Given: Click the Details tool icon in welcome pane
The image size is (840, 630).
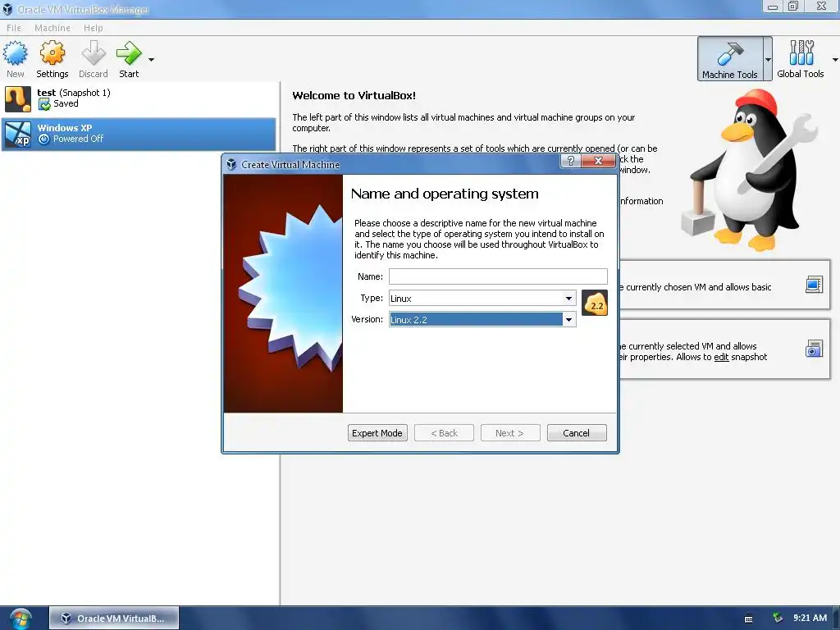Looking at the screenshot, I should 814,285.
